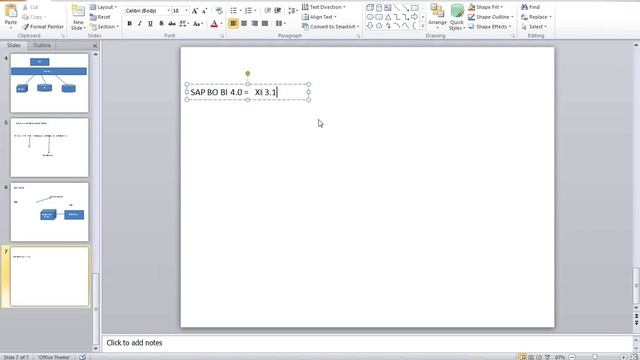Open the Select menu in Editing
The image size is (640, 360).
[534, 27]
